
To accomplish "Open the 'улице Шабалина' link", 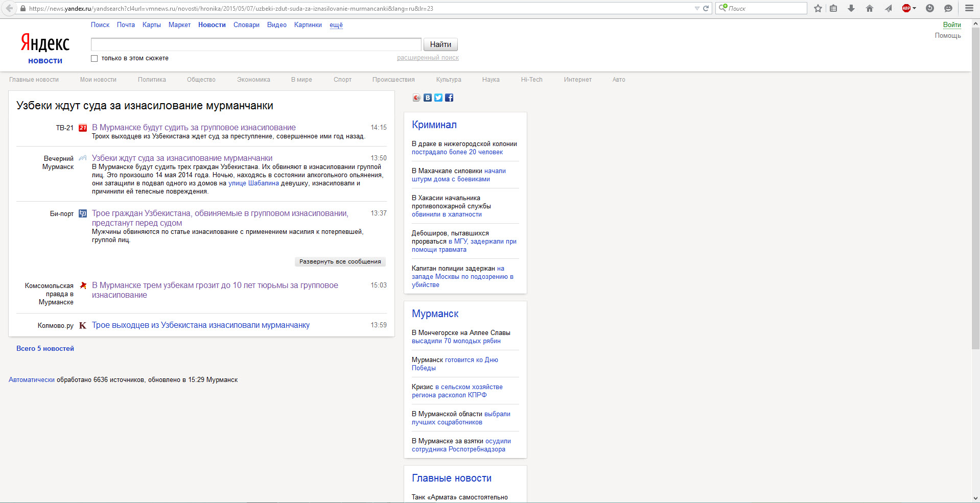I will coord(253,183).
